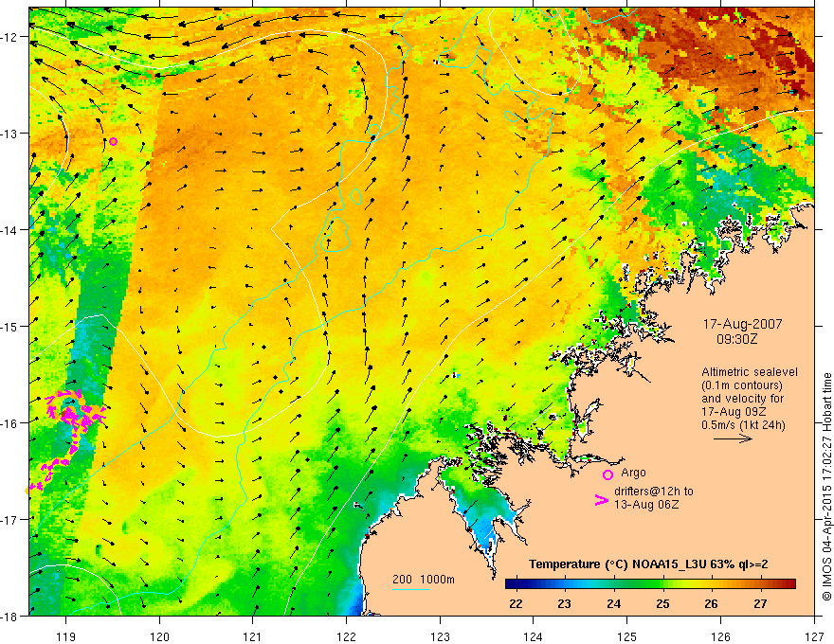Click the longitude axis label '124'
834x644 pixels.
(534, 636)
